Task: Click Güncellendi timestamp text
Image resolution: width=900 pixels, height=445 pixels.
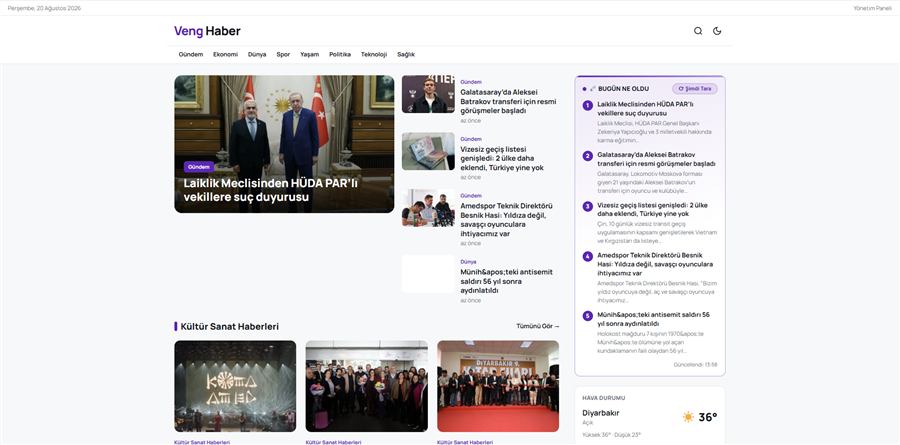Action: pos(695,365)
